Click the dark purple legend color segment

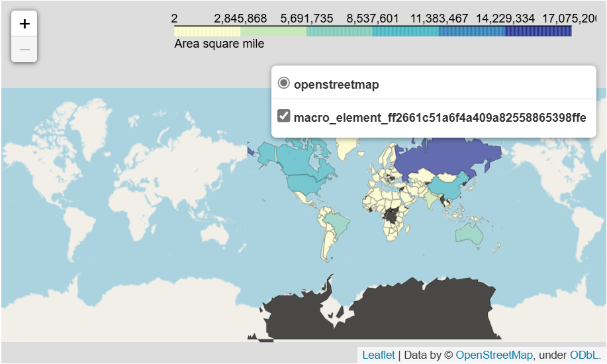tap(538, 31)
